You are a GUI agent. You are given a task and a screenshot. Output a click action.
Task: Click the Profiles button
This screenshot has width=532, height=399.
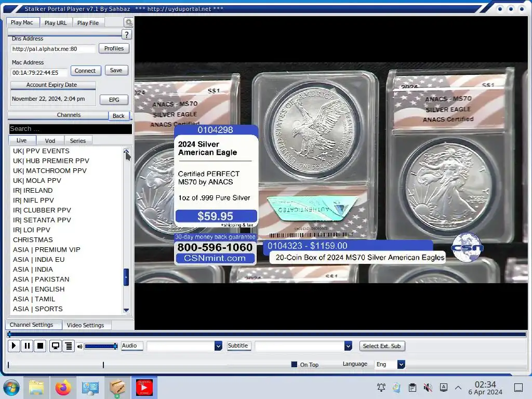114,48
